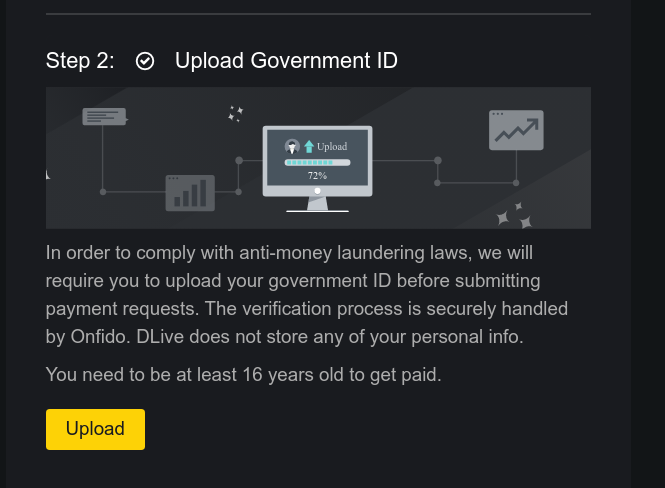Click the Step 2 label text
The image size is (665, 488).
(80, 61)
